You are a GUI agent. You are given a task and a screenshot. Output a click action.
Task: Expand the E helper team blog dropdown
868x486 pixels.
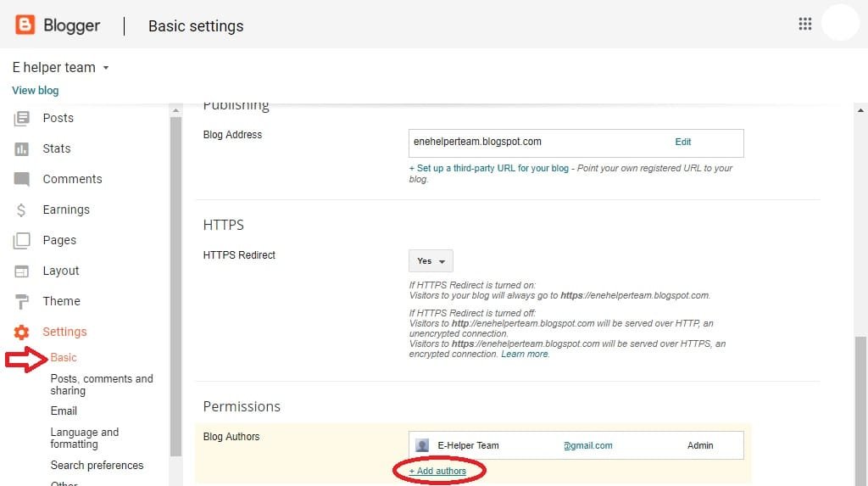pyautogui.click(x=106, y=68)
